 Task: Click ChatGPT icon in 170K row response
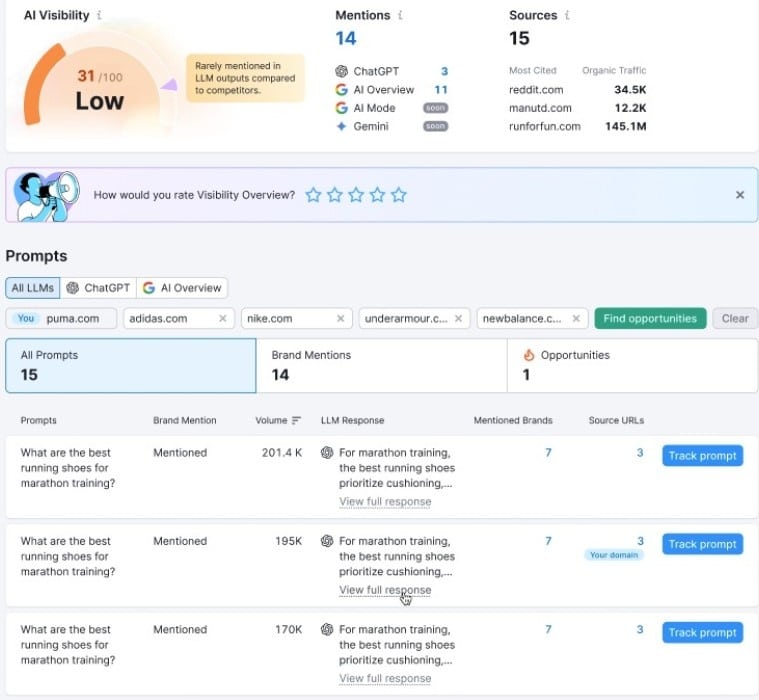[x=327, y=629]
